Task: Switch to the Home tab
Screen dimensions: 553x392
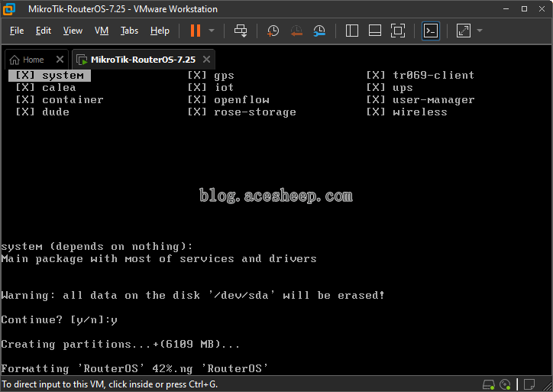Action: click(x=33, y=60)
